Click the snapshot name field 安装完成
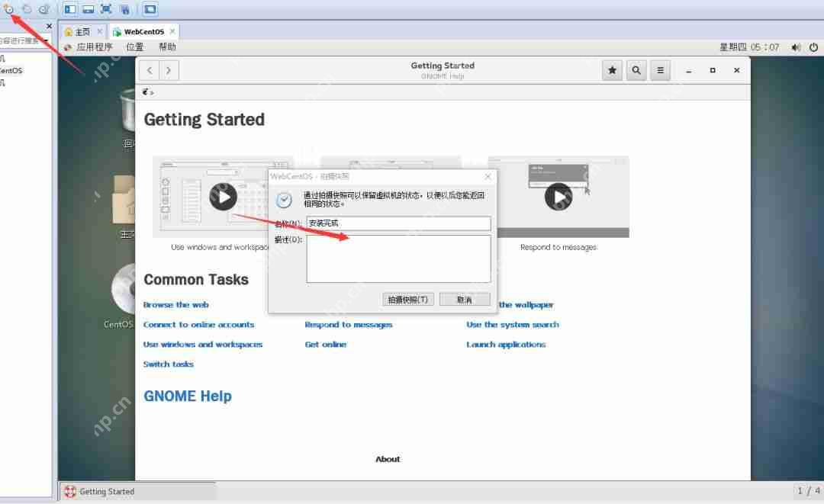This screenshot has height=504, width=824. click(398, 223)
